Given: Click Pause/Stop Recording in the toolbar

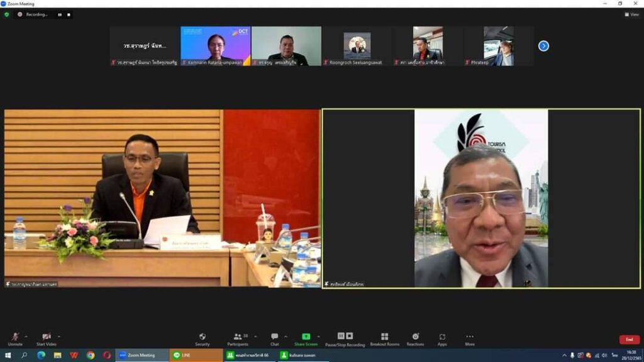Looking at the screenshot, I should [x=345, y=337].
